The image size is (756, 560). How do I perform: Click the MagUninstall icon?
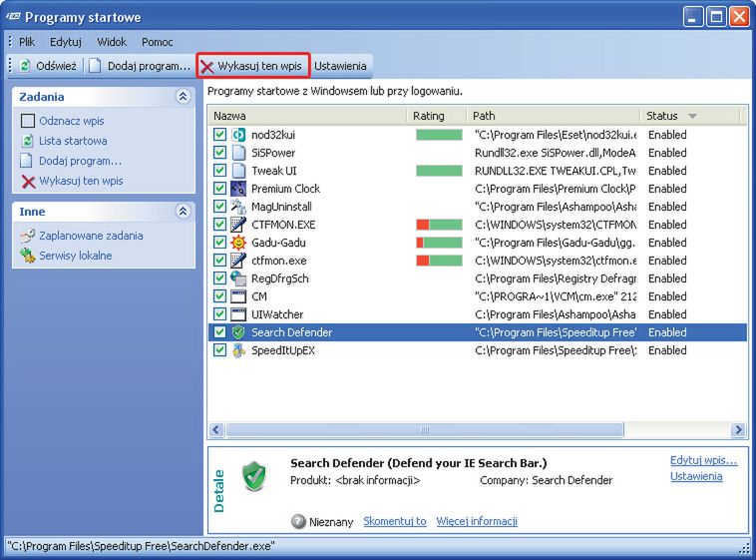238,207
